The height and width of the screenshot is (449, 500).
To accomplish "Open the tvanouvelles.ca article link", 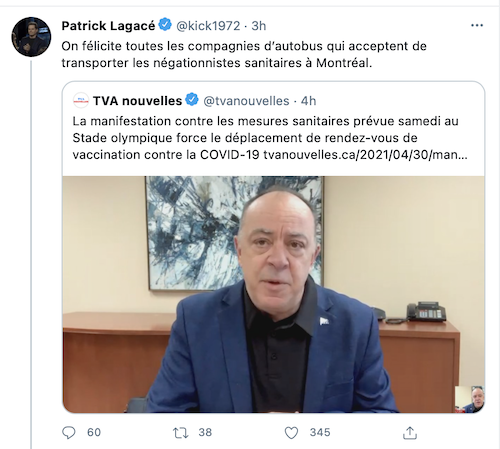I will point(365,155).
